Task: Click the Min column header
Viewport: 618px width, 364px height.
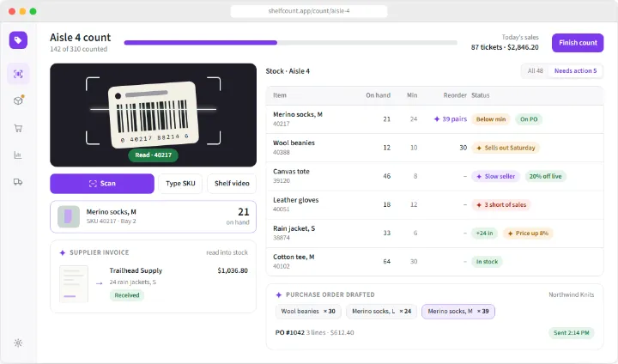Action: 412,95
